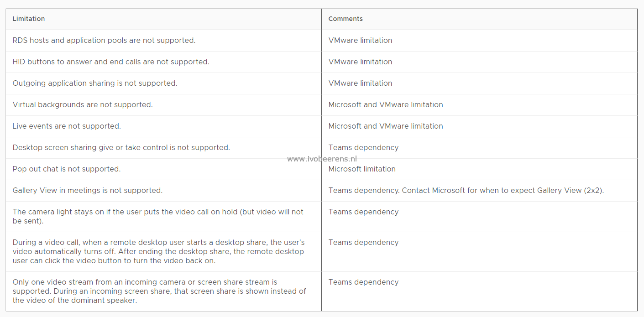644x317 pixels.
Task: Select the RDS hosts and application pools row
Action: point(321,41)
